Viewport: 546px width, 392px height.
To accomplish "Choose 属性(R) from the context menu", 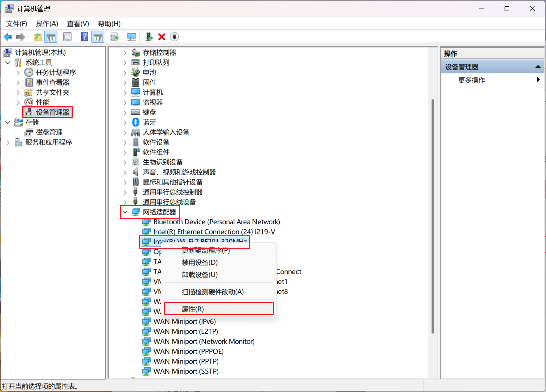I will [193, 309].
